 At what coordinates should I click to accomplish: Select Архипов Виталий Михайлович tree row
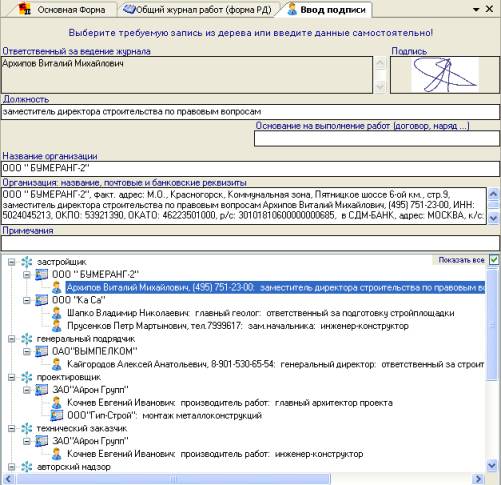[275, 287]
